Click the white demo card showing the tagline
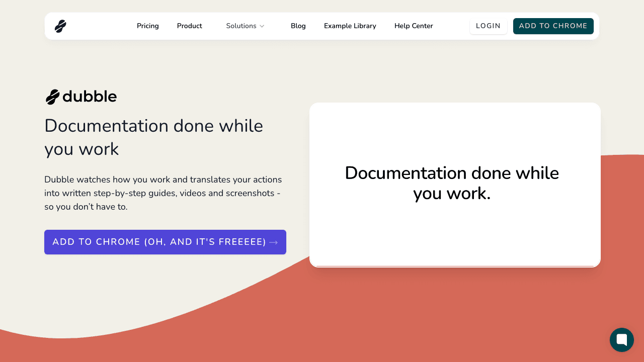 click(455, 185)
